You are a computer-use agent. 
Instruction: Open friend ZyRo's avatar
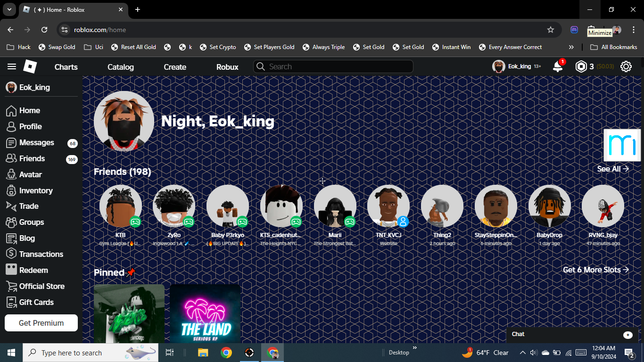point(174,206)
